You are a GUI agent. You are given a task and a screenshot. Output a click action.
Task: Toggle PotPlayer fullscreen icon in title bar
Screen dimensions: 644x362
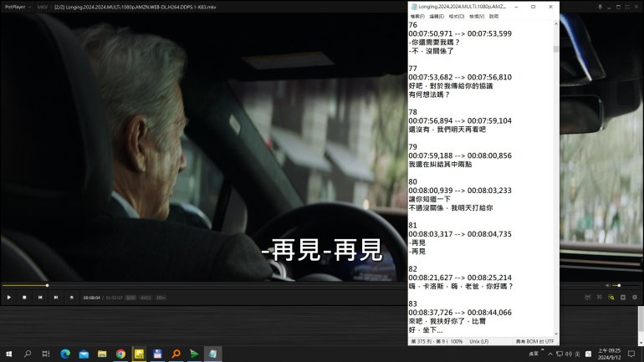[x=627, y=7]
